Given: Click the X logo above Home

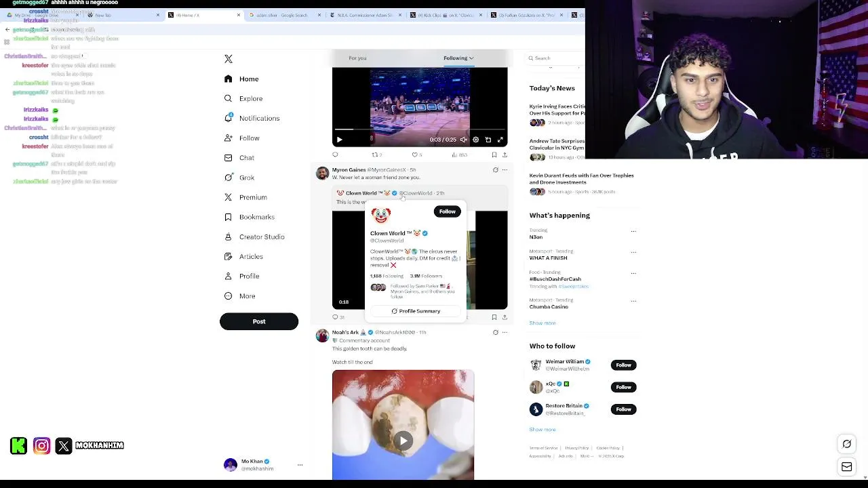Looking at the screenshot, I should point(229,59).
